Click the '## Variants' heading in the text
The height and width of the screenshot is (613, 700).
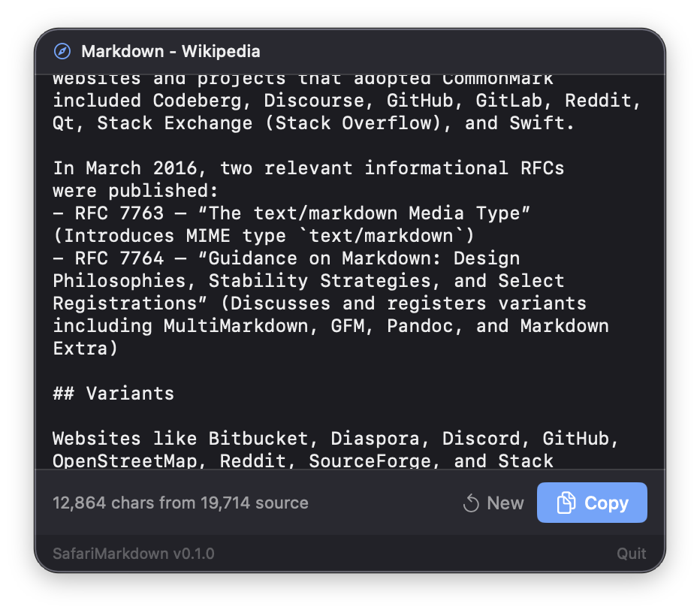point(113,393)
